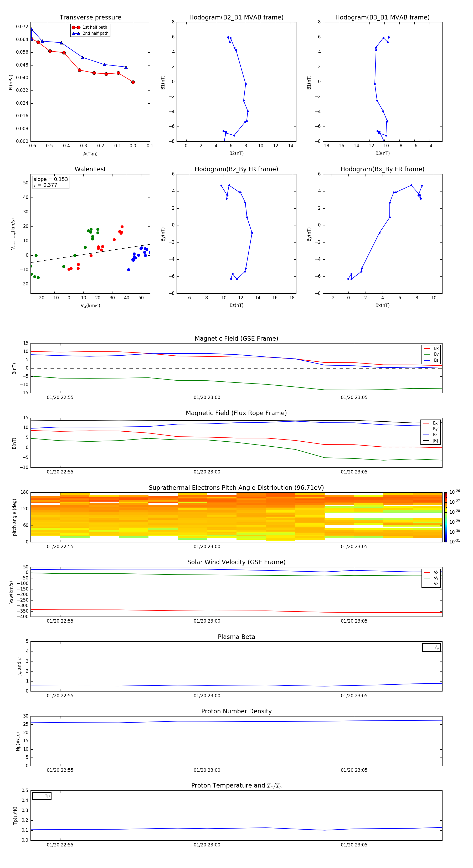Viewport: 473px width, 868px height.
Task: Select Bx entry in GSE magnetic field legend
Action: pyautogui.click(x=431, y=349)
